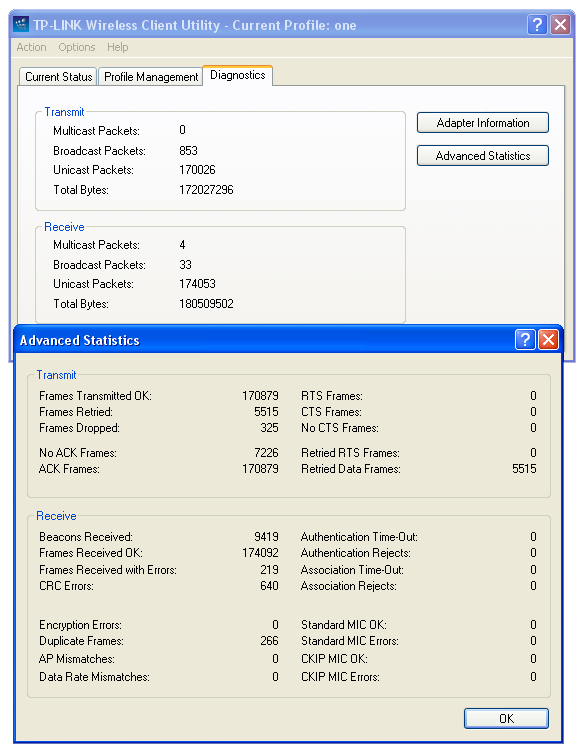Viewport: 583px width, 756px height.
Task: Click Frames Dropped value 325
Action: (x=270, y=428)
